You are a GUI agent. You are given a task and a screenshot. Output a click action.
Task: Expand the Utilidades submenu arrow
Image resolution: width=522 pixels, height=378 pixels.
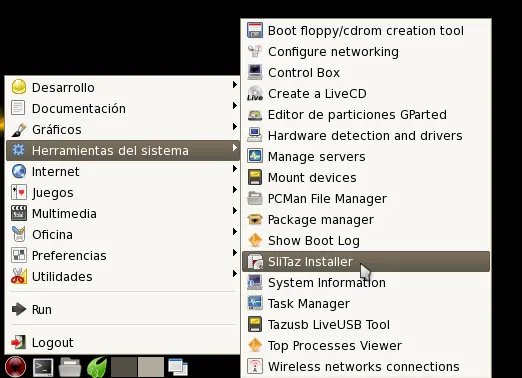235,274
